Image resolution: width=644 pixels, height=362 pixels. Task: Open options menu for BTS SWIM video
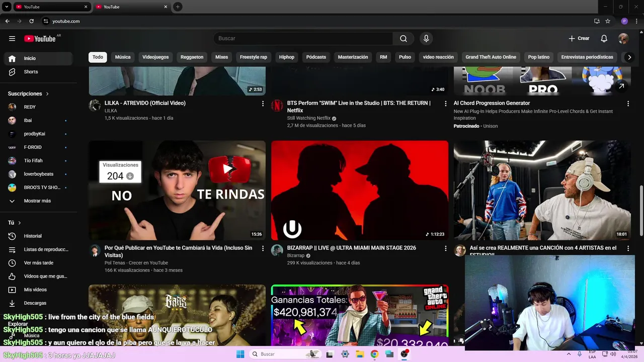(x=445, y=104)
